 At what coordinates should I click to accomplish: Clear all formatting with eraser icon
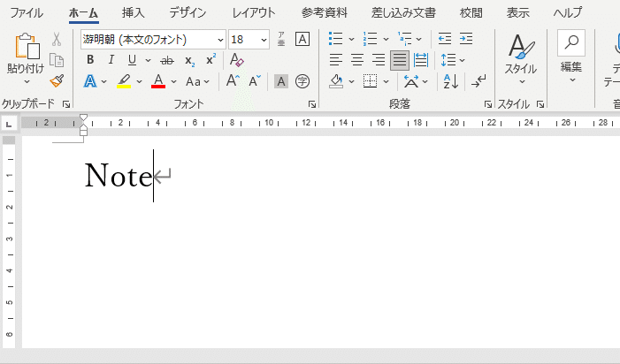click(x=237, y=60)
